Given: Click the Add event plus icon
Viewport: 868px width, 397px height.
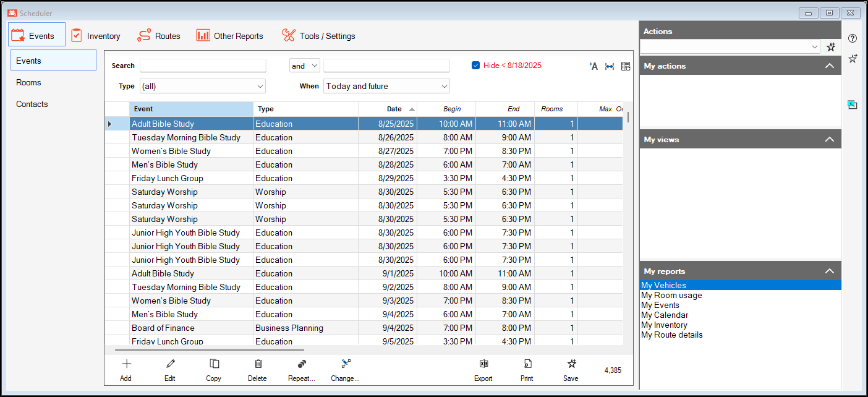Looking at the screenshot, I should click(x=126, y=364).
